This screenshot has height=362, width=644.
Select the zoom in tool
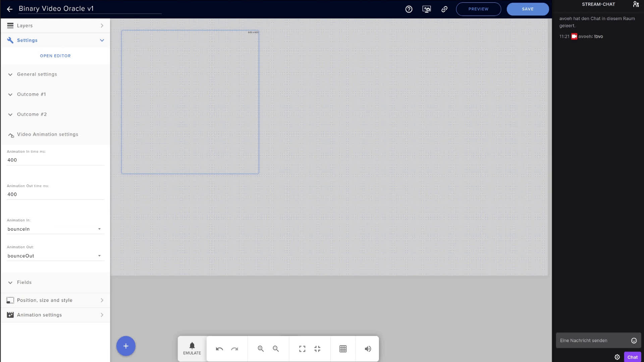coord(260,349)
